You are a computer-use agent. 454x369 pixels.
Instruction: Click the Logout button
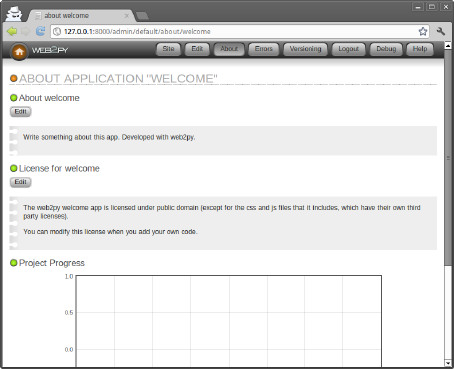coord(349,49)
